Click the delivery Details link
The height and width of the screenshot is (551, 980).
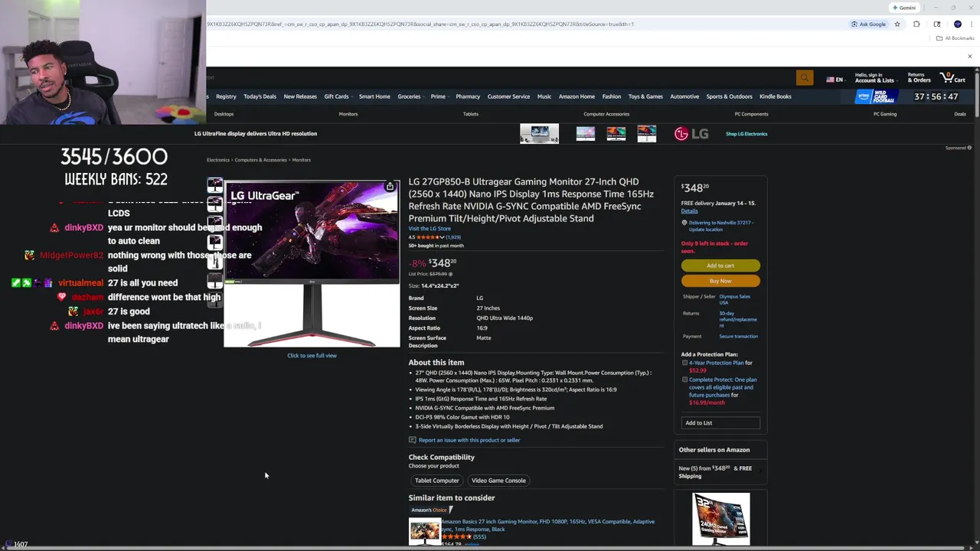coord(689,211)
